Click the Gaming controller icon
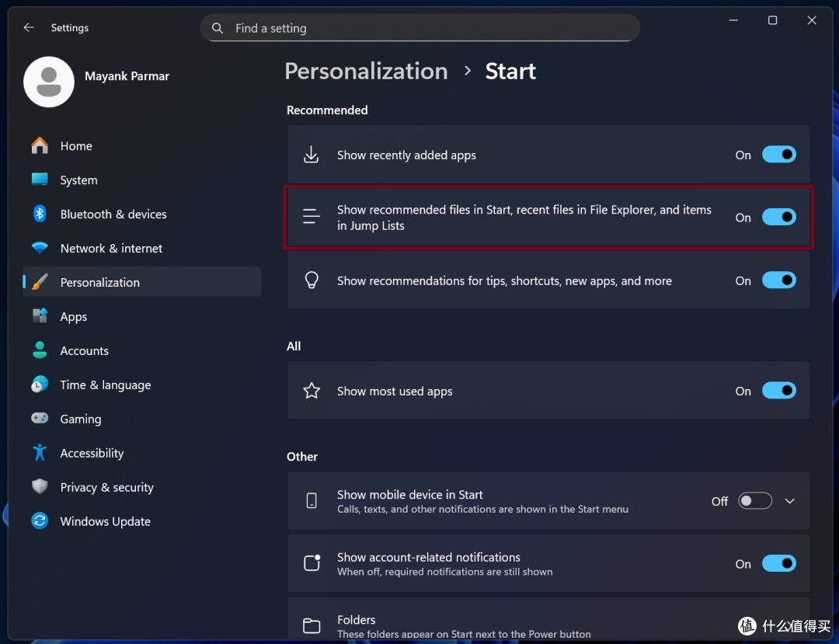The height and width of the screenshot is (644, 839). coord(40,418)
